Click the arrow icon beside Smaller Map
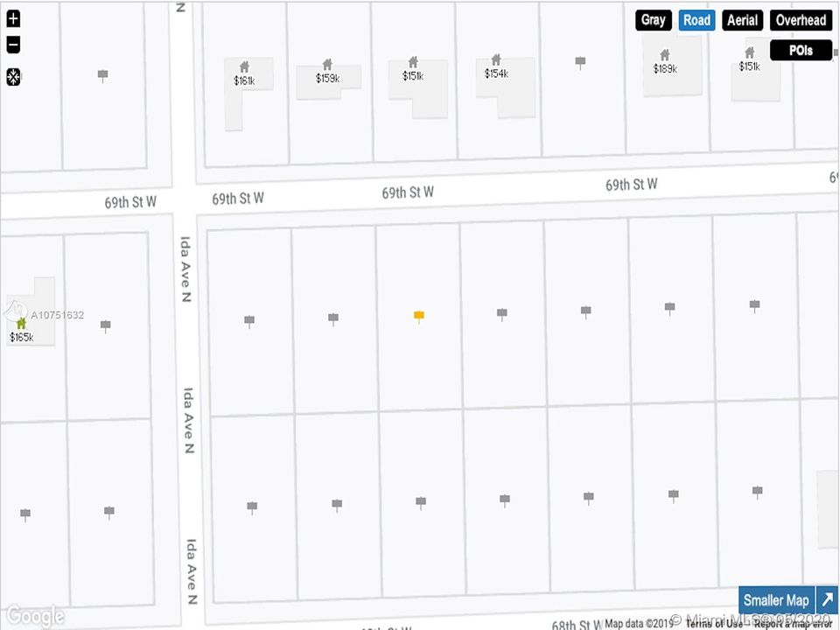The image size is (840, 630). point(827,600)
